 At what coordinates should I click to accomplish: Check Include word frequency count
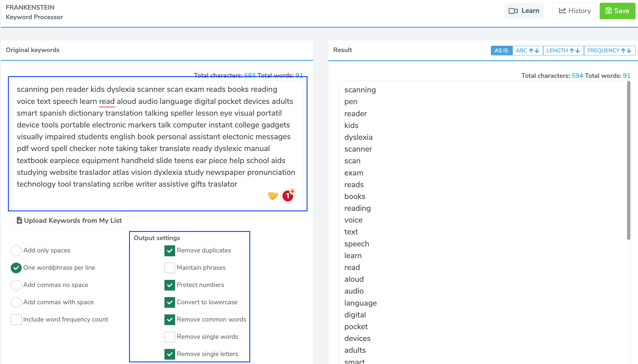pyautogui.click(x=16, y=320)
